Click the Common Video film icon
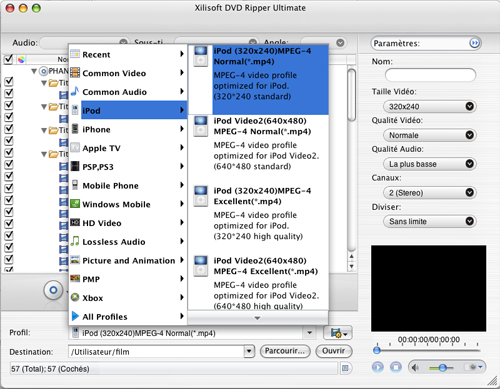The image size is (500, 389). 75,72
